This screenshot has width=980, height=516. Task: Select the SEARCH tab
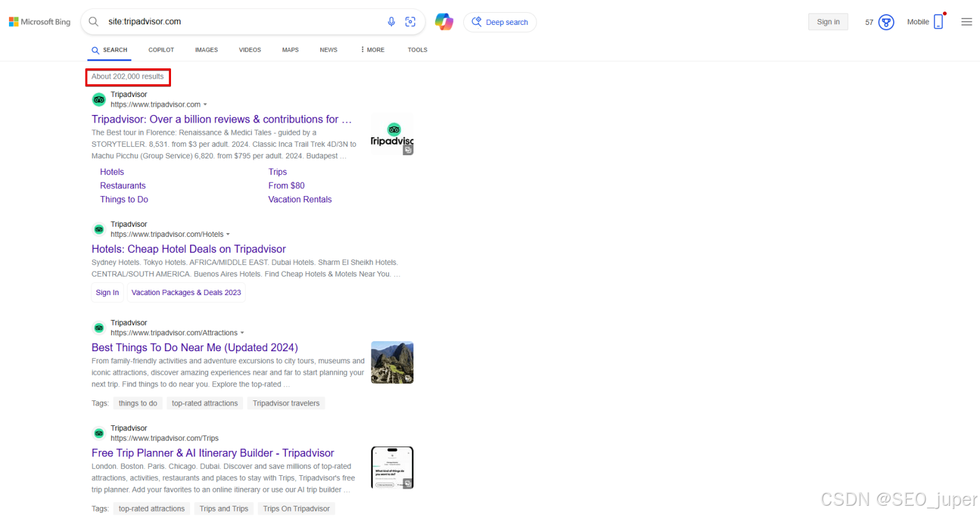pos(109,50)
